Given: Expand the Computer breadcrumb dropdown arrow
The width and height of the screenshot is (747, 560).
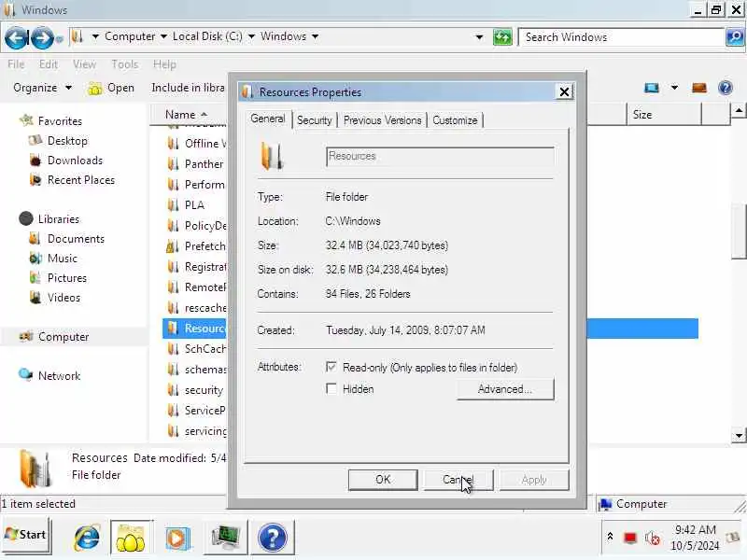Looking at the screenshot, I should click(163, 36).
